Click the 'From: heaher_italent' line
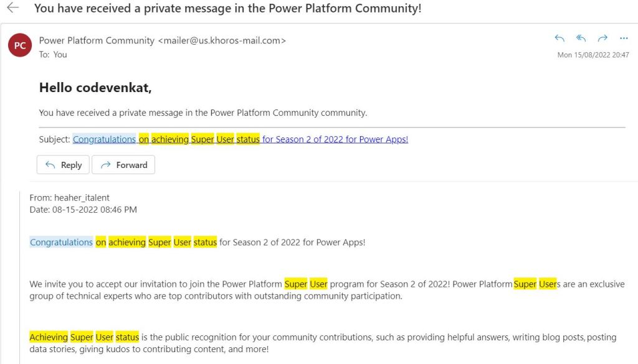 coord(69,198)
